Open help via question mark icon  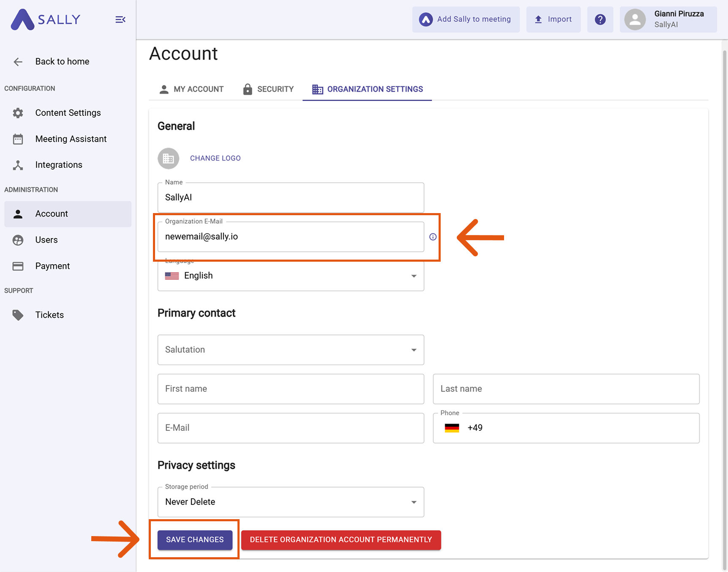coord(600,19)
